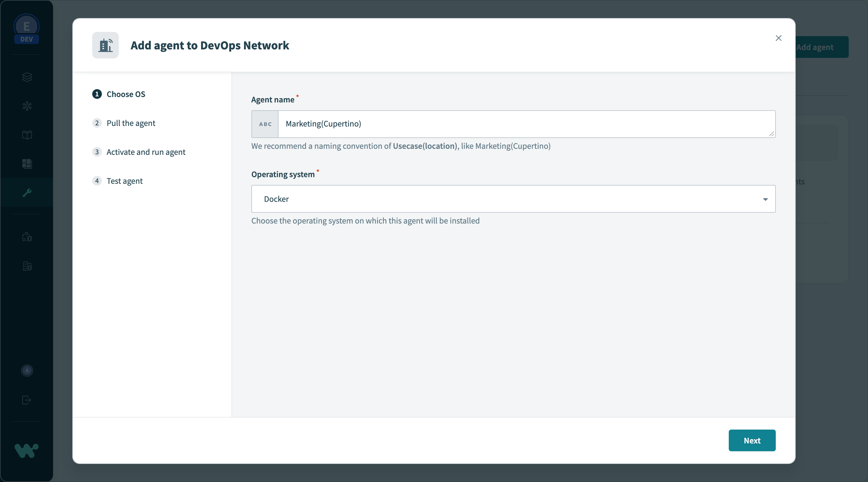Click the logout icon in sidebar
The height and width of the screenshot is (482, 868).
click(27, 400)
